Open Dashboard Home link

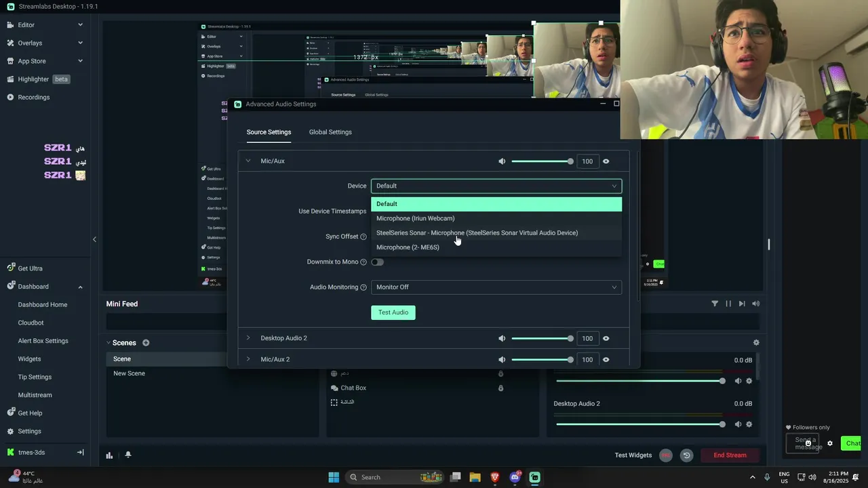pyautogui.click(x=43, y=305)
